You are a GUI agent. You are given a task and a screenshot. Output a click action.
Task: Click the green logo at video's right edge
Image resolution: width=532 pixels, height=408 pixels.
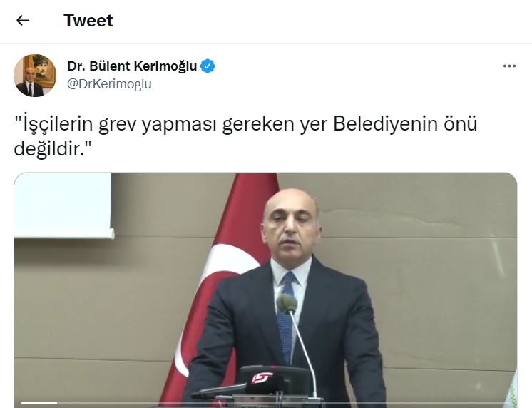click(511, 390)
